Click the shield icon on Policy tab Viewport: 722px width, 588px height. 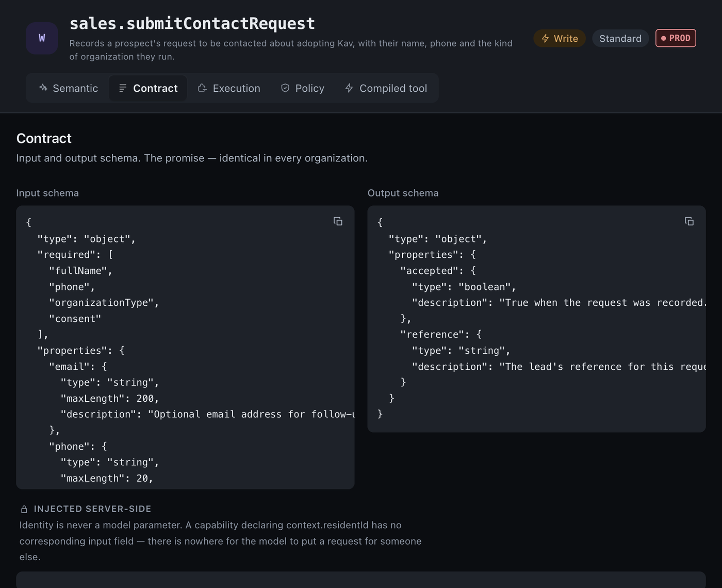click(285, 88)
